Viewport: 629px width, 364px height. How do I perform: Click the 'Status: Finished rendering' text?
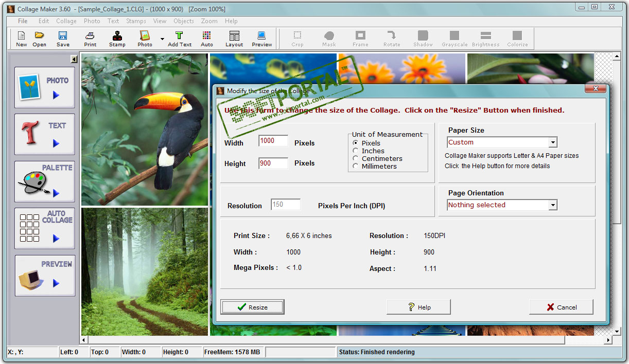(x=377, y=352)
